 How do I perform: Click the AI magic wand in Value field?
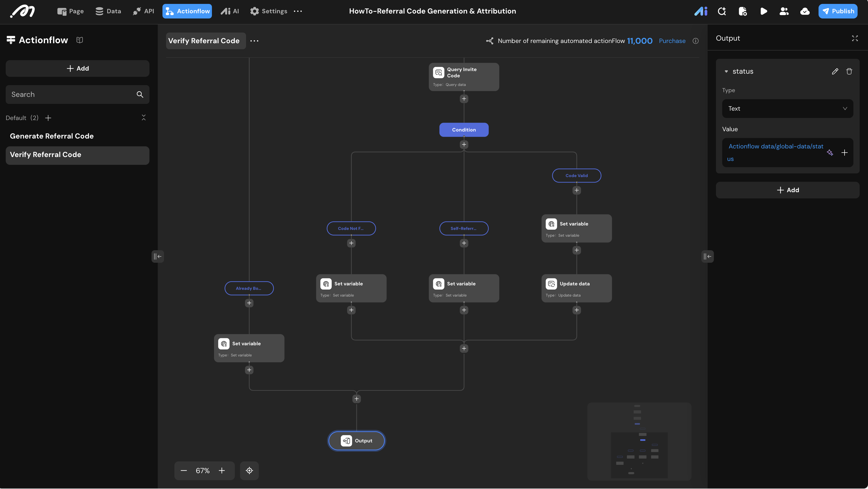pyautogui.click(x=829, y=153)
